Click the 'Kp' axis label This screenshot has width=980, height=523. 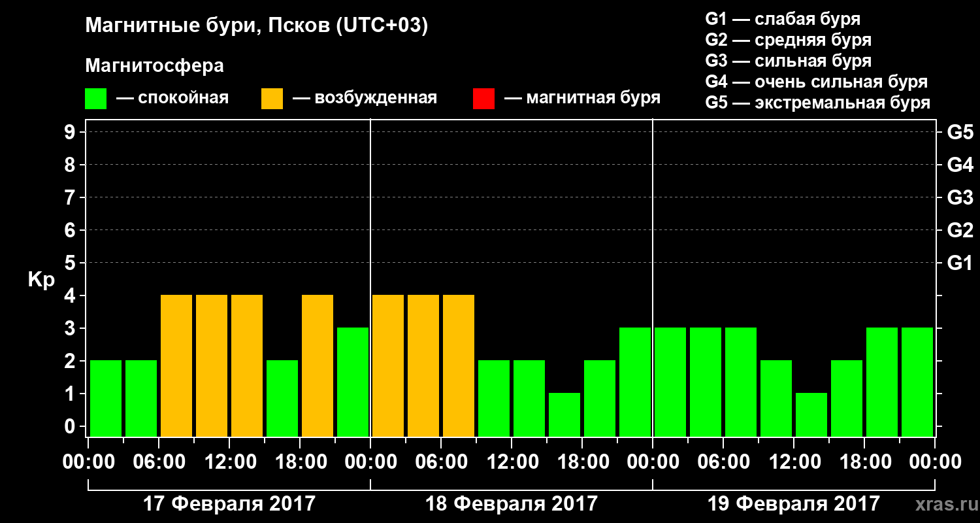click(x=41, y=279)
